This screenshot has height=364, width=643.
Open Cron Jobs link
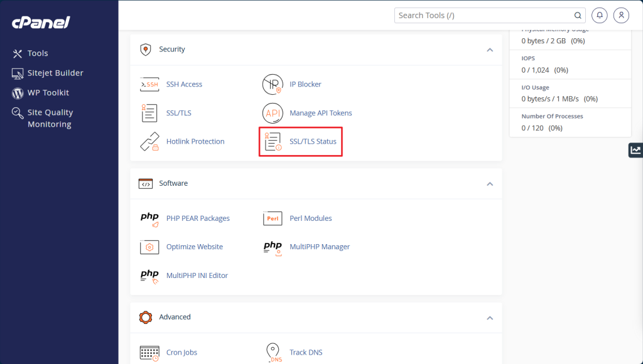tap(181, 353)
